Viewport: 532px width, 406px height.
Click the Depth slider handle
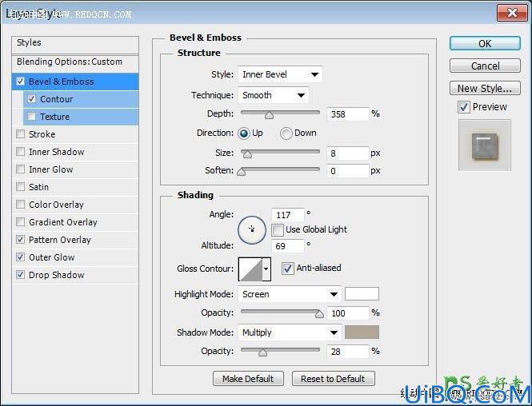coord(269,115)
